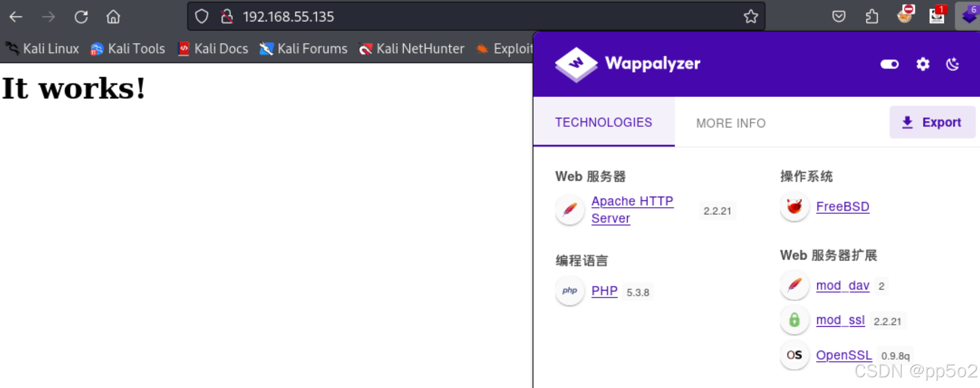The image size is (980, 388).
Task: Switch Wappalyzer to dark mode moon icon
Action: (x=953, y=64)
